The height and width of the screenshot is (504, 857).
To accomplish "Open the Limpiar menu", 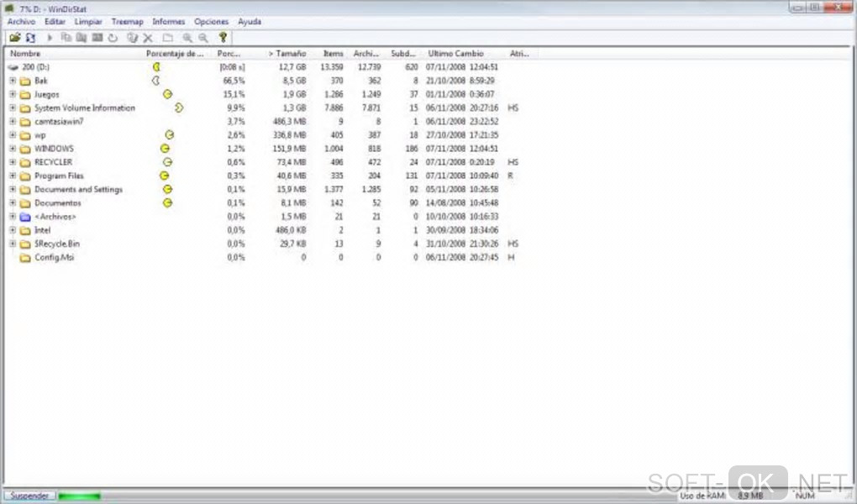I will [88, 22].
